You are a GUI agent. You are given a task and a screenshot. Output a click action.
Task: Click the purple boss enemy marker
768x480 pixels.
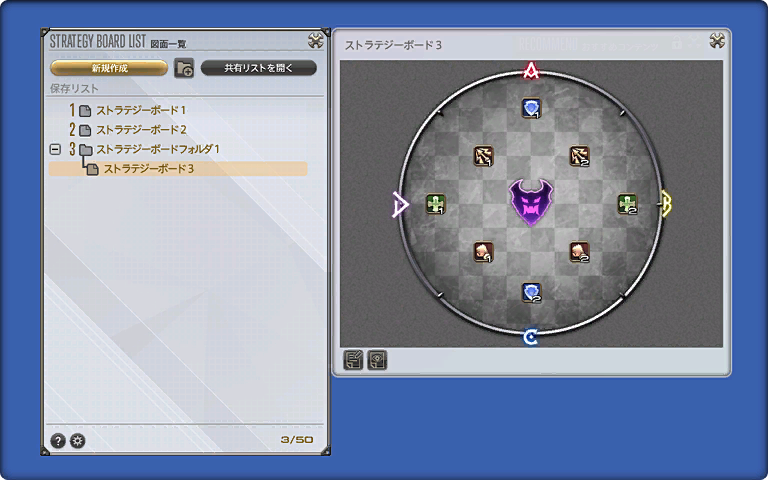pyautogui.click(x=531, y=201)
